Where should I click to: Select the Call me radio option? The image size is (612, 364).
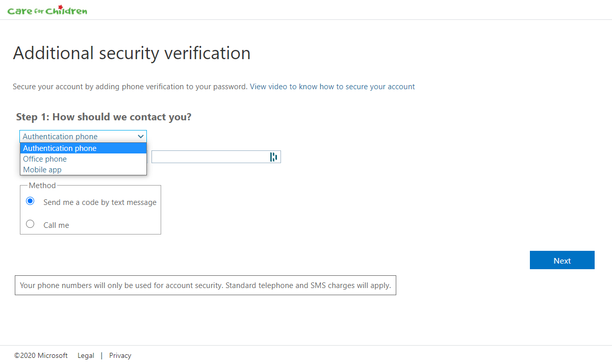coord(30,224)
